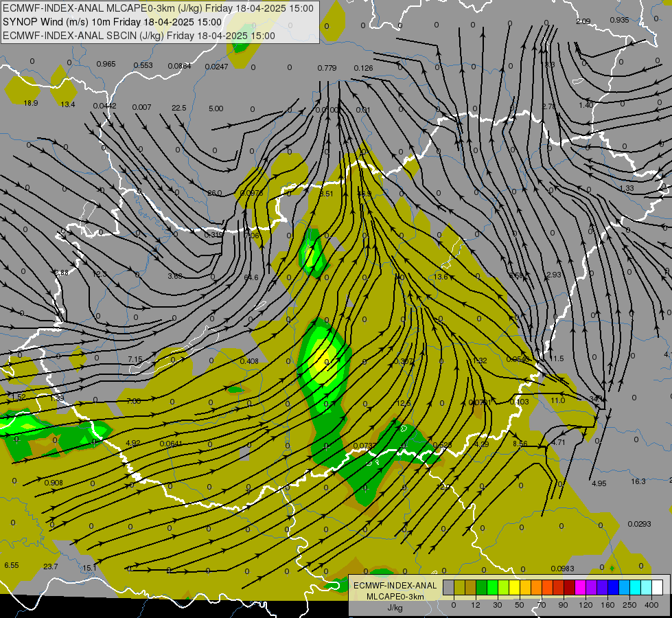
Task: Select the lime yellow-green legend swatch
Action: click(504, 587)
